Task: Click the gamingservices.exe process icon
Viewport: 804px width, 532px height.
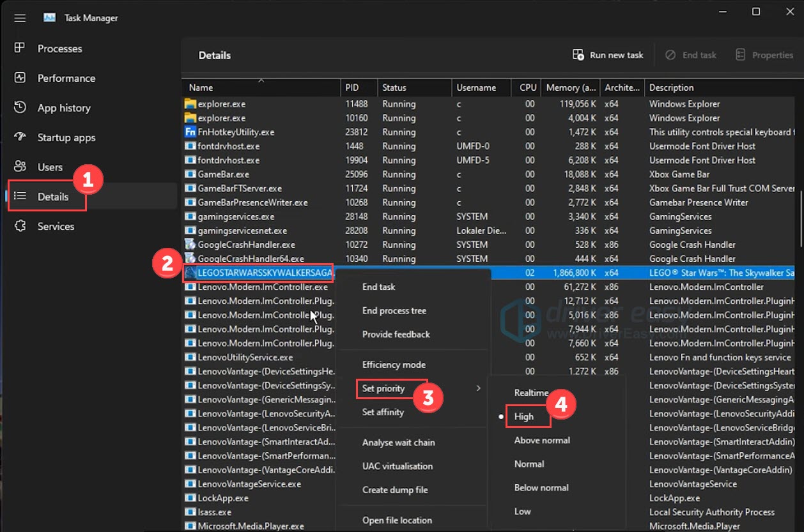Action: 190,216
